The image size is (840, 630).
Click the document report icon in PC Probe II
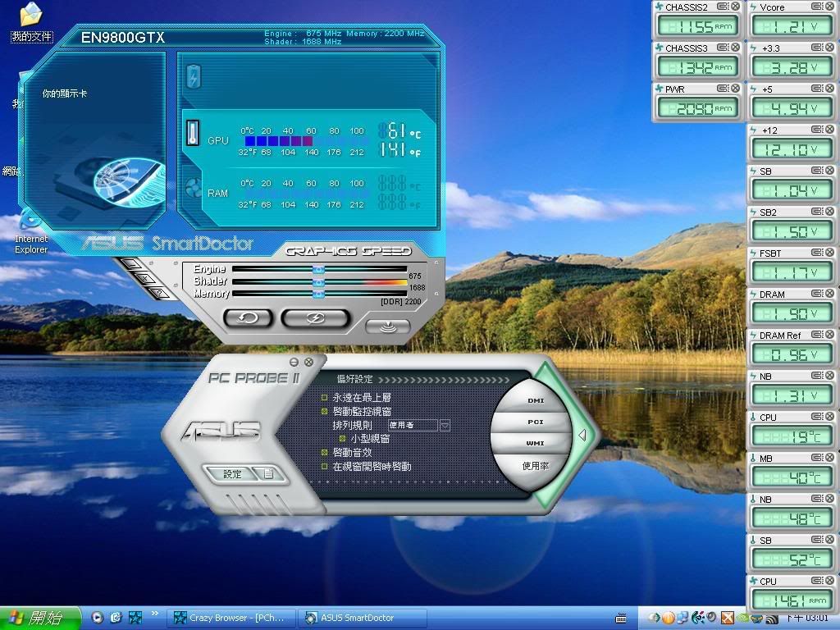click(x=268, y=473)
